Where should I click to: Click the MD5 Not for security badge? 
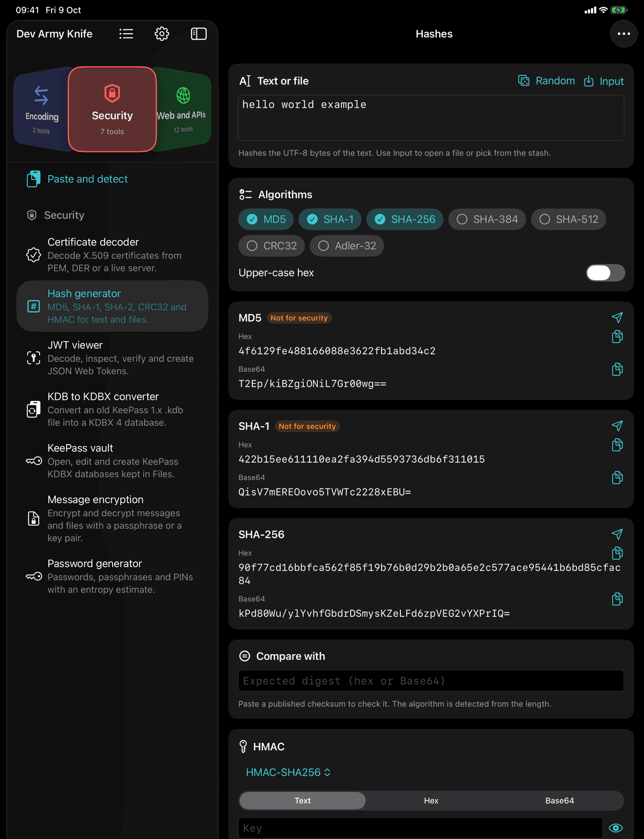(299, 318)
